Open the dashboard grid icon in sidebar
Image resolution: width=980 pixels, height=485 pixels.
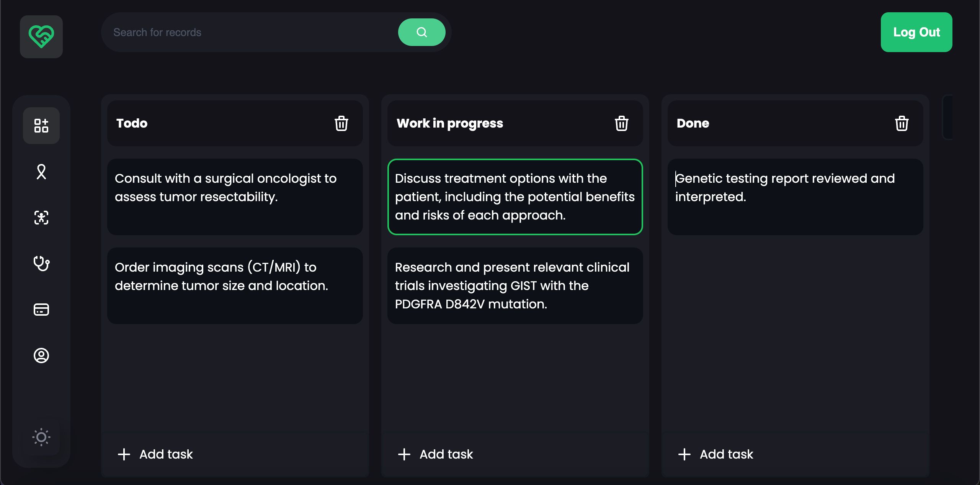click(x=41, y=126)
